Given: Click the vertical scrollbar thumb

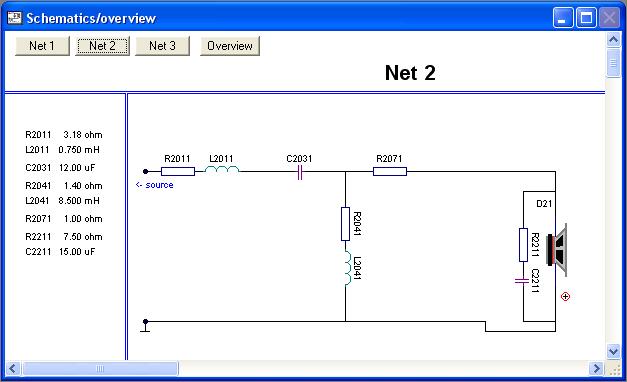Looking at the screenshot, I should point(613,63).
